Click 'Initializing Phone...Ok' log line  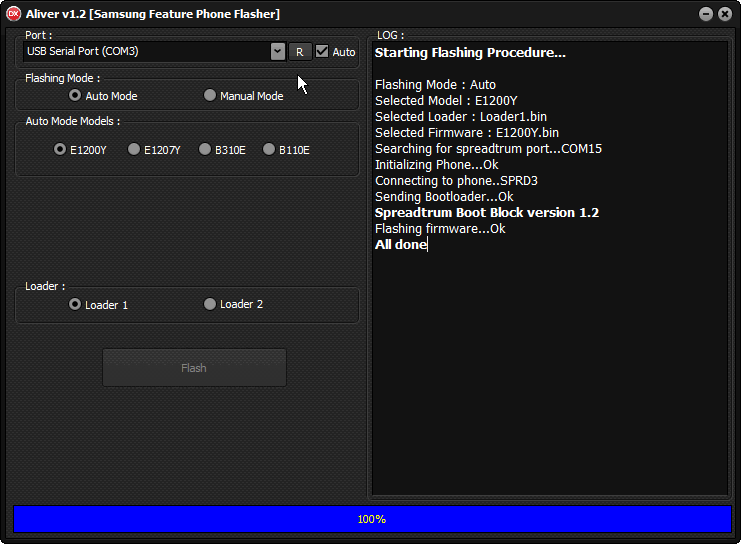(x=437, y=165)
